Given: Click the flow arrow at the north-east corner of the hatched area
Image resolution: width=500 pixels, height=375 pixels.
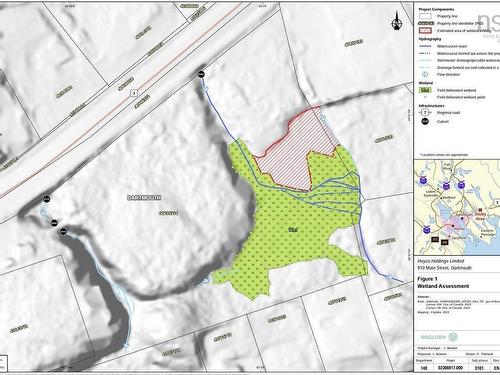Looking at the screenshot, I should tap(323, 117).
